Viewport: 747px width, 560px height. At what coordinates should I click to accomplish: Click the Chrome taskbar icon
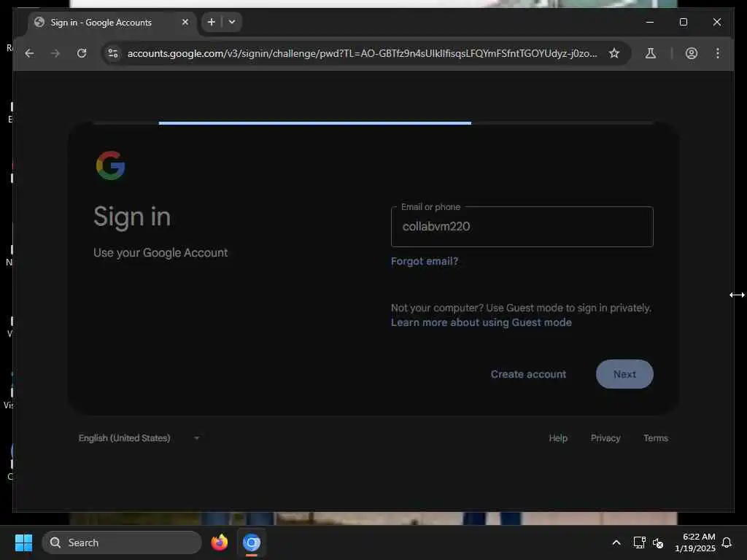(252, 542)
